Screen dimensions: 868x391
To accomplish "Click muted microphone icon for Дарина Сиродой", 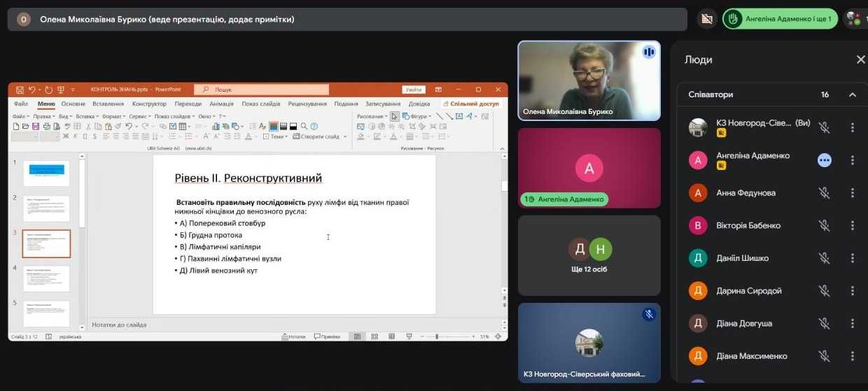I will click(x=825, y=291).
